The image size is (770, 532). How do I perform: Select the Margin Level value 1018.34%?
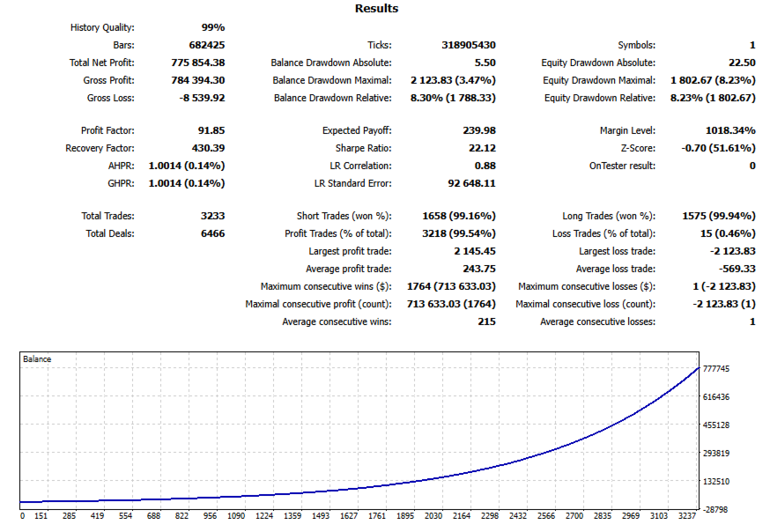pyautogui.click(x=730, y=130)
